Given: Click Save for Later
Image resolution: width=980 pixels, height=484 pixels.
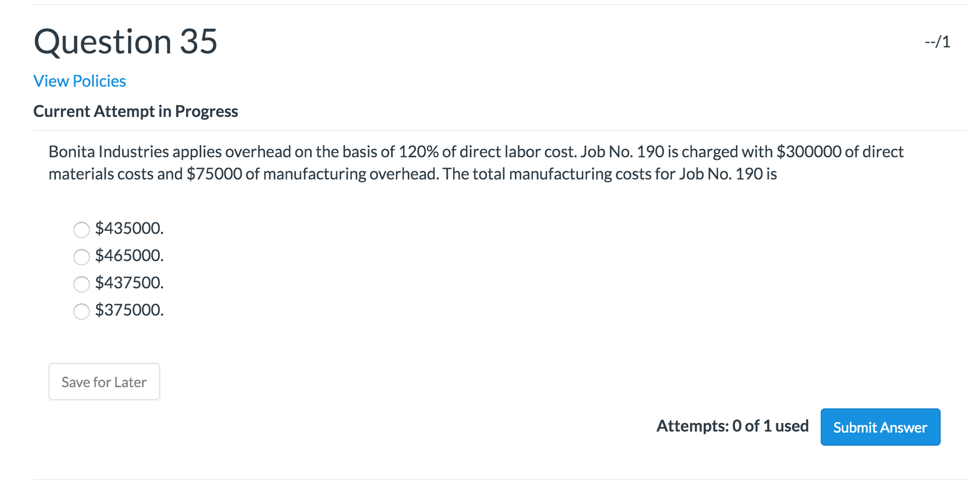Looking at the screenshot, I should tap(104, 382).
